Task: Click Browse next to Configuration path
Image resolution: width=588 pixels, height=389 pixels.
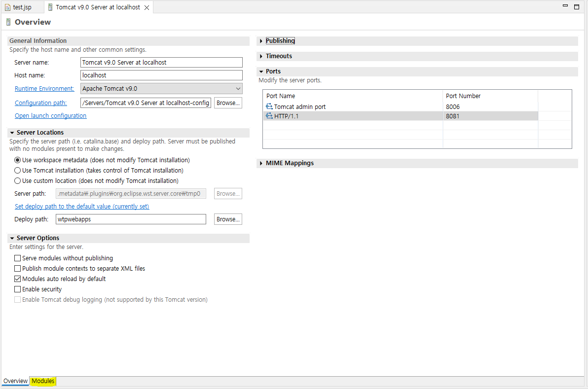Action: (228, 103)
